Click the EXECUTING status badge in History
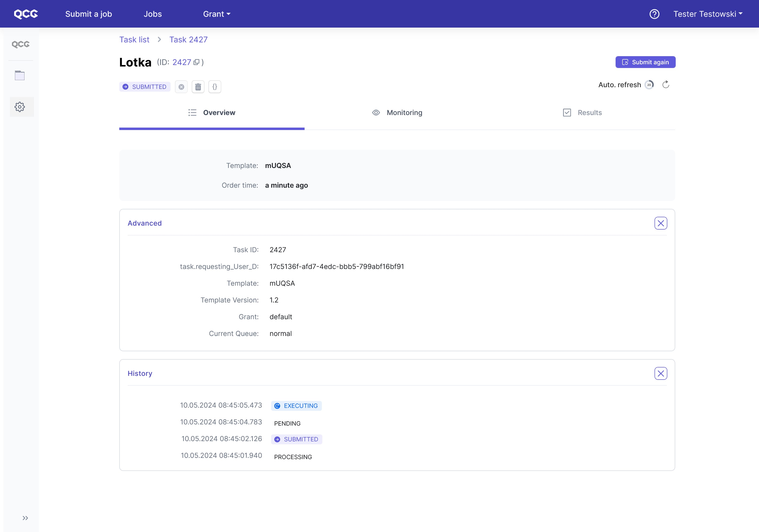This screenshot has height=532, width=759. coord(296,406)
